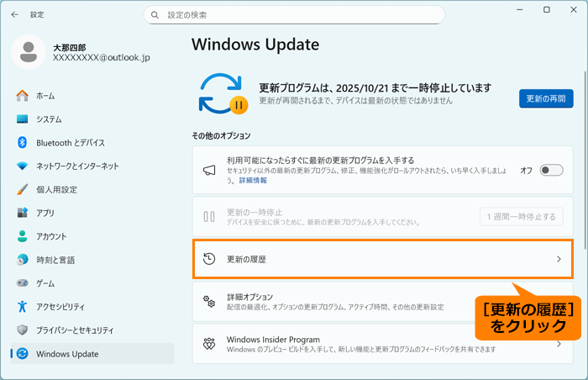Click the user name 大那四郎
588x380 pixels.
coord(70,48)
